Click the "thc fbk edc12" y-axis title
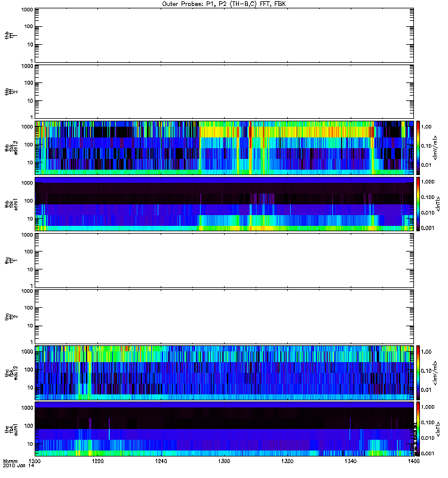The width and height of the screenshot is (448, 478). click(x=11, y=373)
